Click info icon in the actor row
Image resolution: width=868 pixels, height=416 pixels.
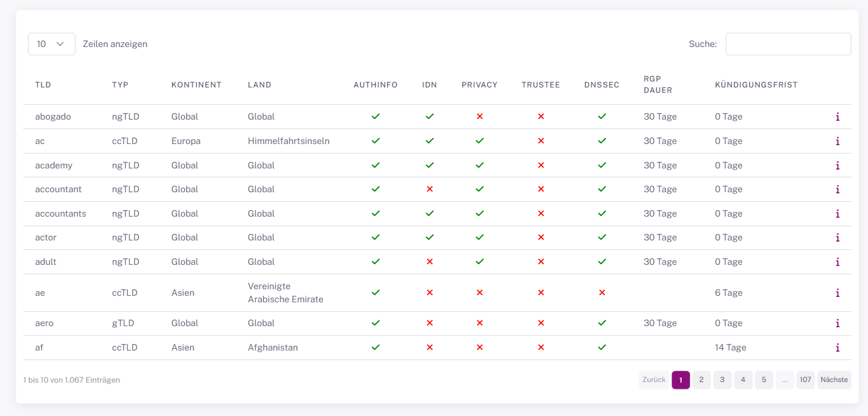tap(837, 237)
